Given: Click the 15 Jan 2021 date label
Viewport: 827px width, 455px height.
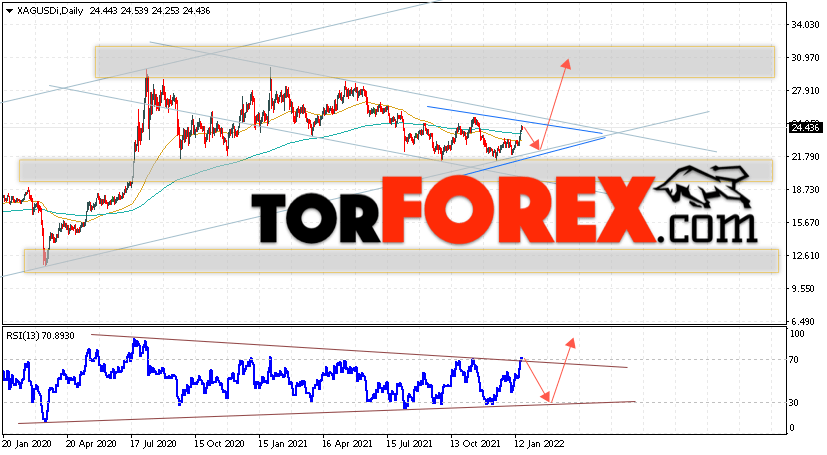Looking at the screenshot, I should (284, 444).
